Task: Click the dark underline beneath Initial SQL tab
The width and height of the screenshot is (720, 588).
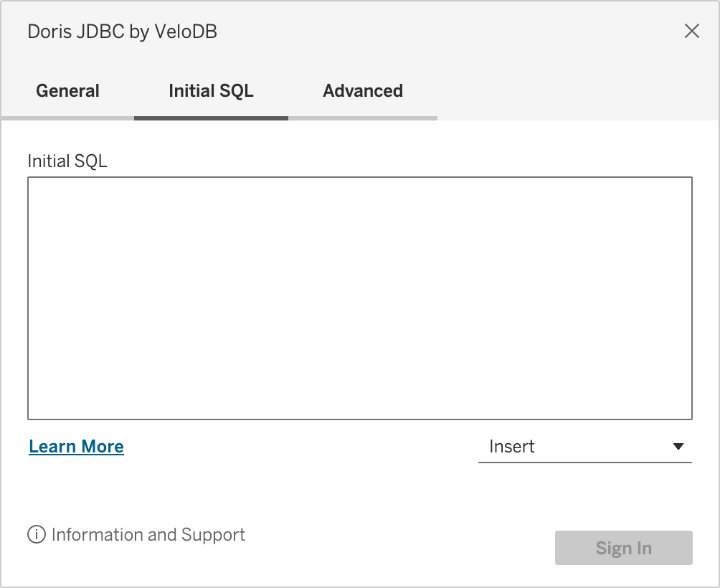Action: pyautogui.click(x=211, y=118)
